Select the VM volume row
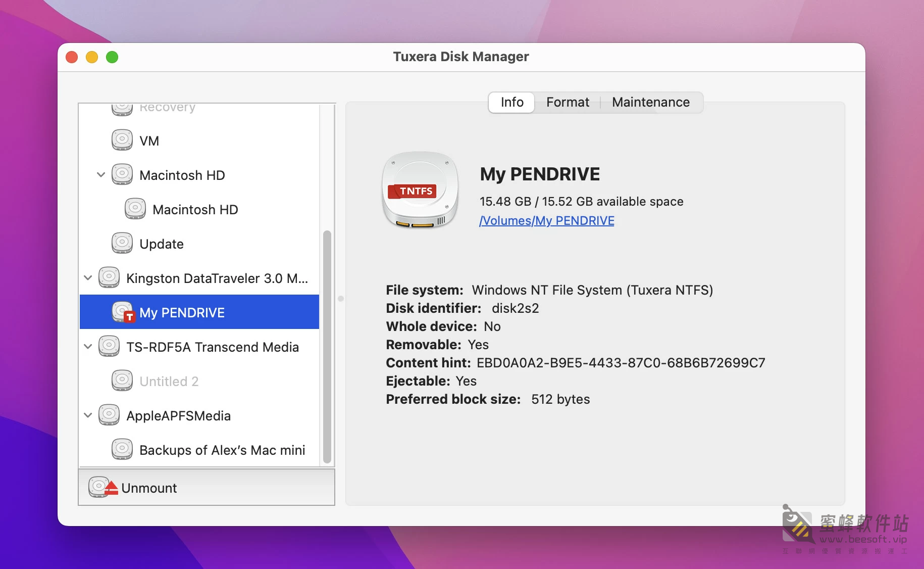This screenshot has height=569, width=924. 199,140
